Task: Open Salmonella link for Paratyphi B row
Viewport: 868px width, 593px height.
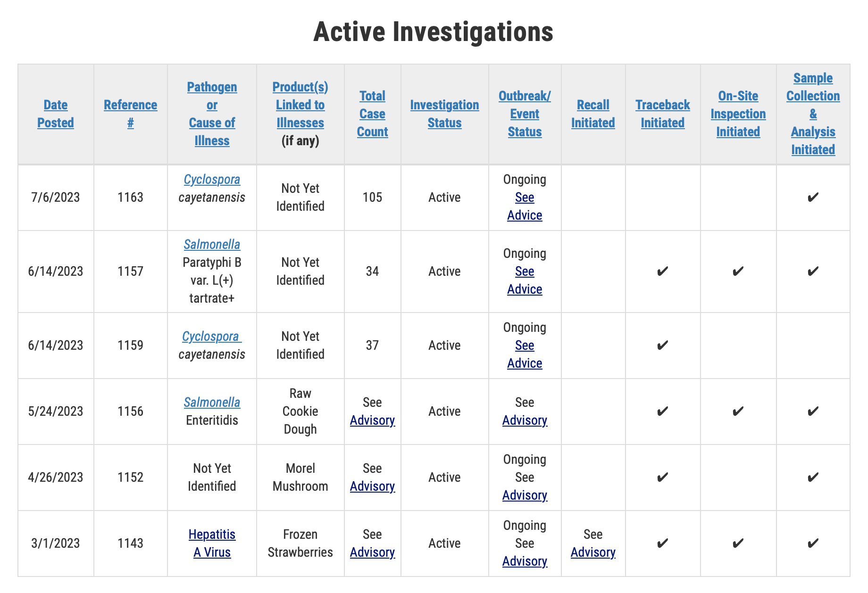Action: pyautogui.click(x=212, y=245)
